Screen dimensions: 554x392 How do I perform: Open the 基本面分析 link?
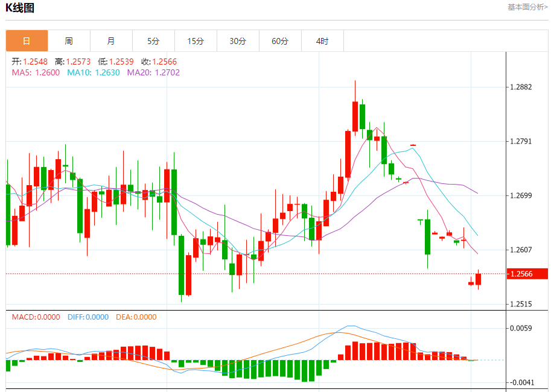tap(527, 7)
